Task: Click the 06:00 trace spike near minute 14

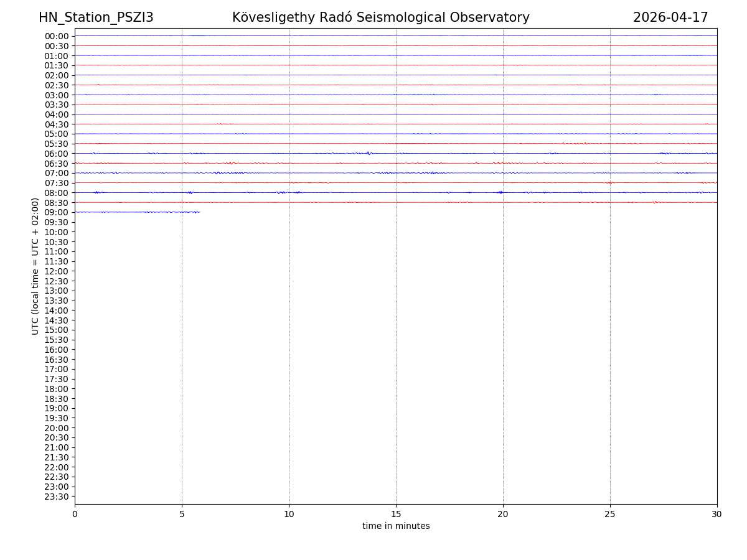Action: (369, 153)
